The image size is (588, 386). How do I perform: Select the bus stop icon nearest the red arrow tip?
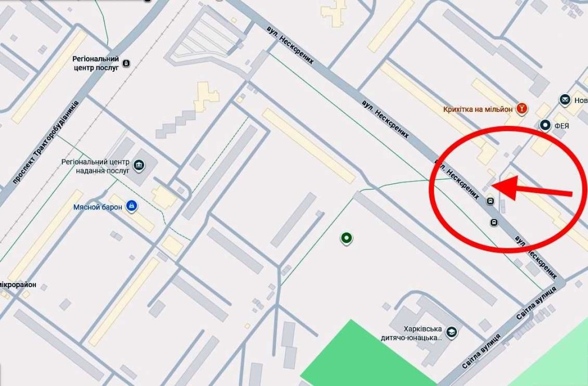490,201
